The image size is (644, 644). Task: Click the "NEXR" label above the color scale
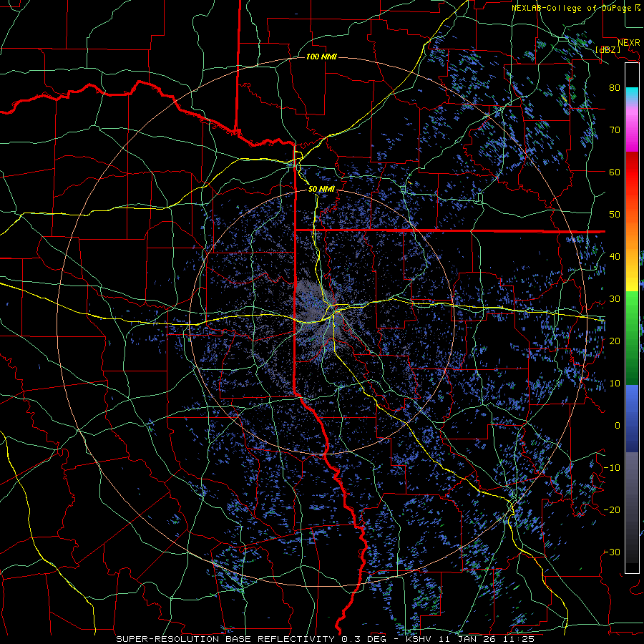[628, 43]
